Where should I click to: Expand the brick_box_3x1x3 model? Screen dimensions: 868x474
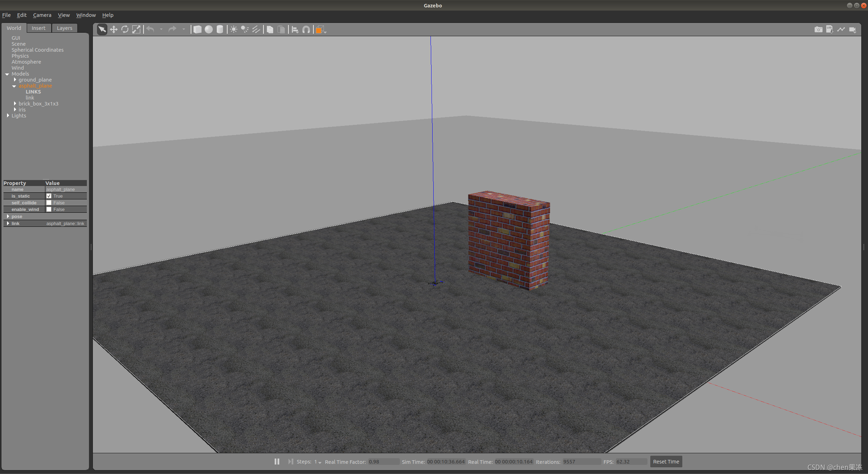click(15, 103)
